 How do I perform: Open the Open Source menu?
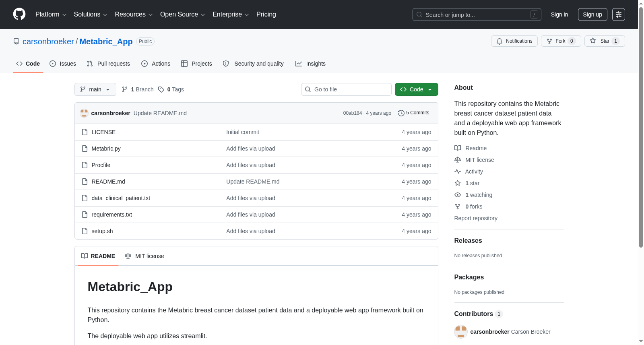tap(183, 14)
